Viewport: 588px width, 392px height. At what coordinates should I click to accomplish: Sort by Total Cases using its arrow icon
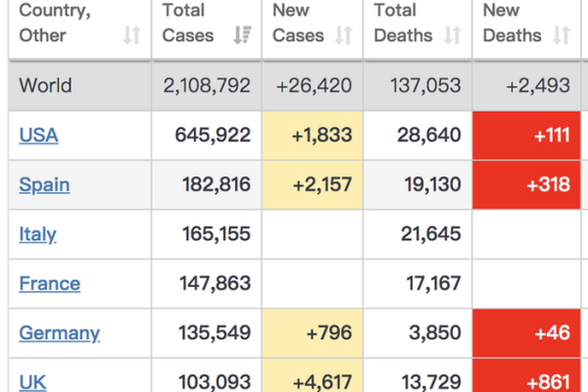pos(240,36)
